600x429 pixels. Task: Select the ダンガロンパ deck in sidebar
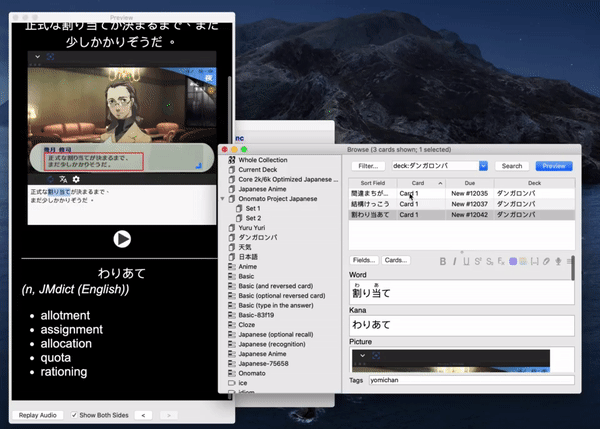tap(258, 237)
